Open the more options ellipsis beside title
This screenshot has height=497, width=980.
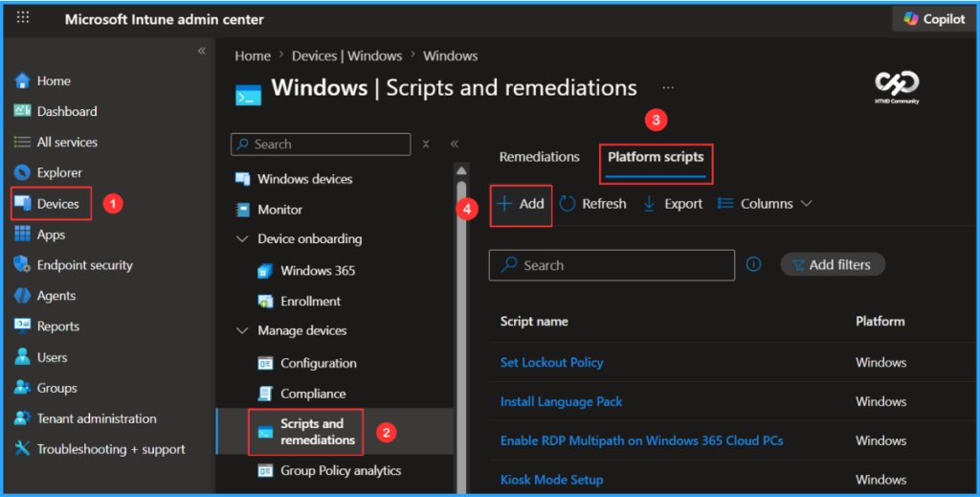[x=668, y=88]
